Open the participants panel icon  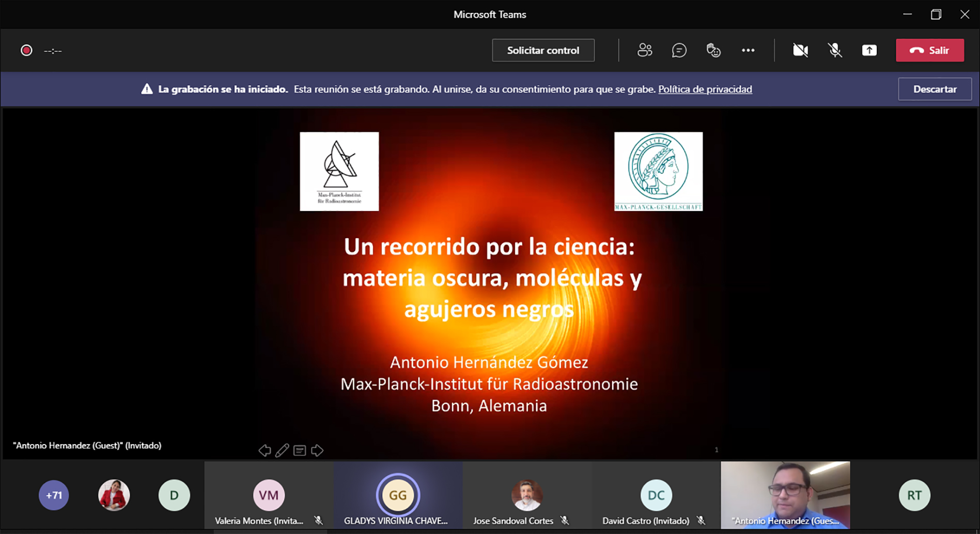pyautogui.click(x=645, y=50)
